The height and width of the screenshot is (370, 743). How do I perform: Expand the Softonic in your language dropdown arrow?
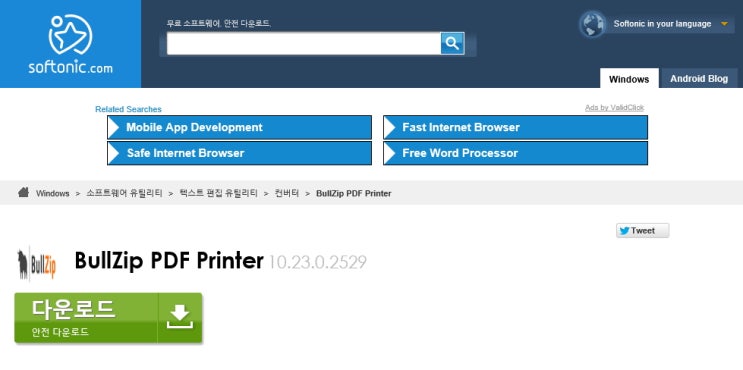pos(724,24)
